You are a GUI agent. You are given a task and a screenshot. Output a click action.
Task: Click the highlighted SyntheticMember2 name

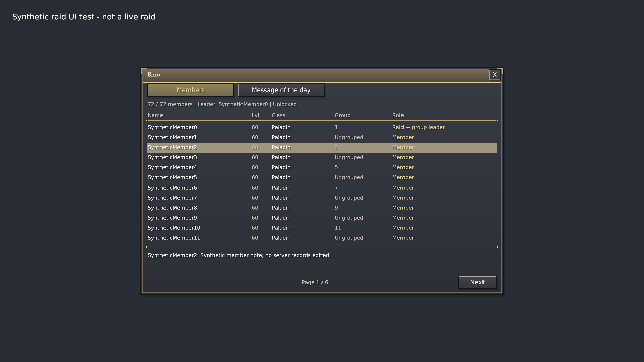(x=173, y=147)
